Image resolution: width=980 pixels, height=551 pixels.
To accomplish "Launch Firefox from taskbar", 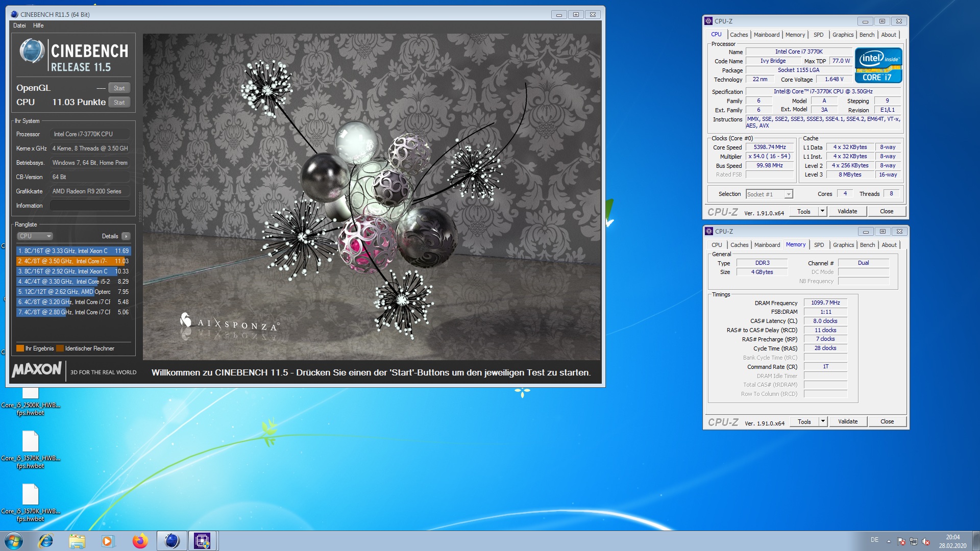I will (140, 541).
